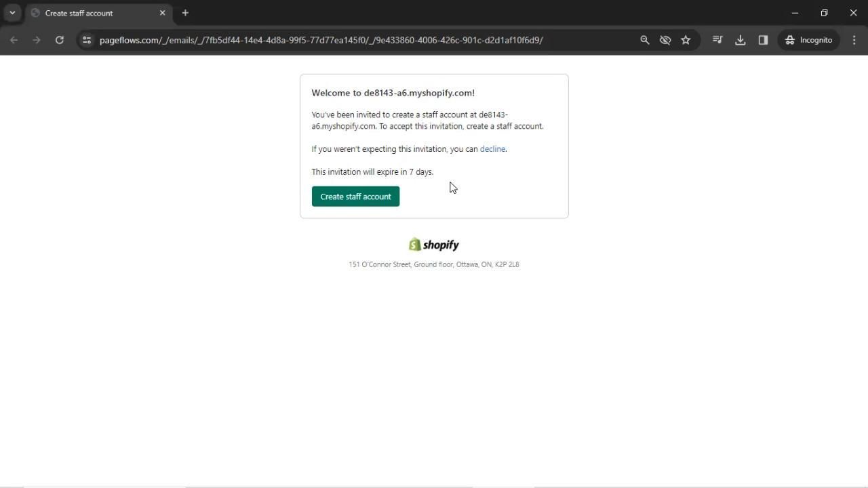Open the view site information icon

coord(86,40)
